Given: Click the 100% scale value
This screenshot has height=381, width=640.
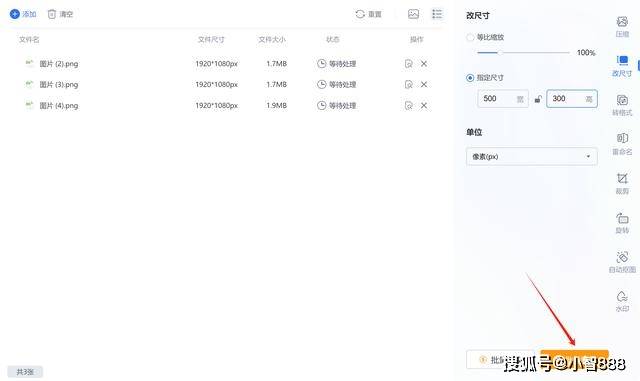Looking at the screenshot, I should point(586,53).
